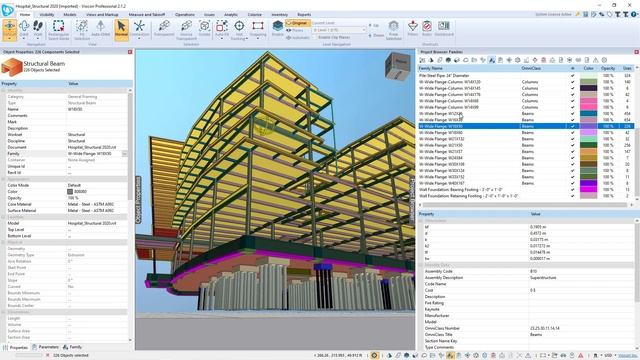Screen dimensions: 640x360
Task: Open dropdown arrow under Orbit tool
Action: (x=24, y=39)
